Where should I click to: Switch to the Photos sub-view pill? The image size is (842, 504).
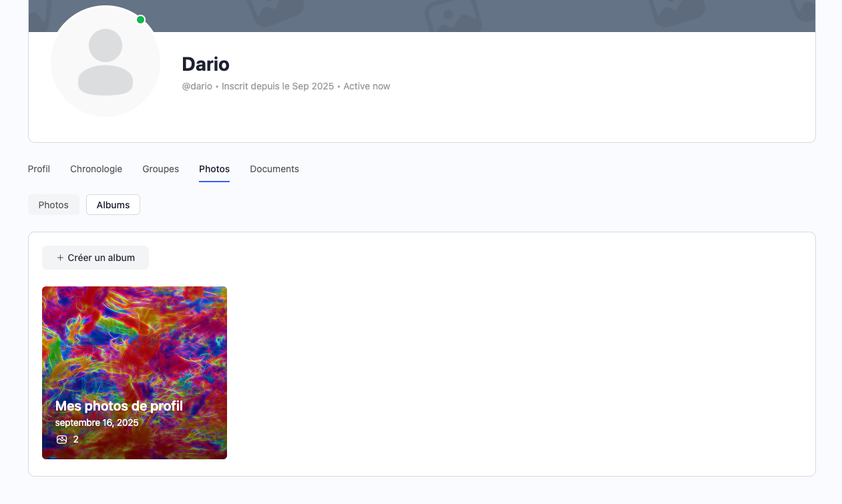coord(53,205)
